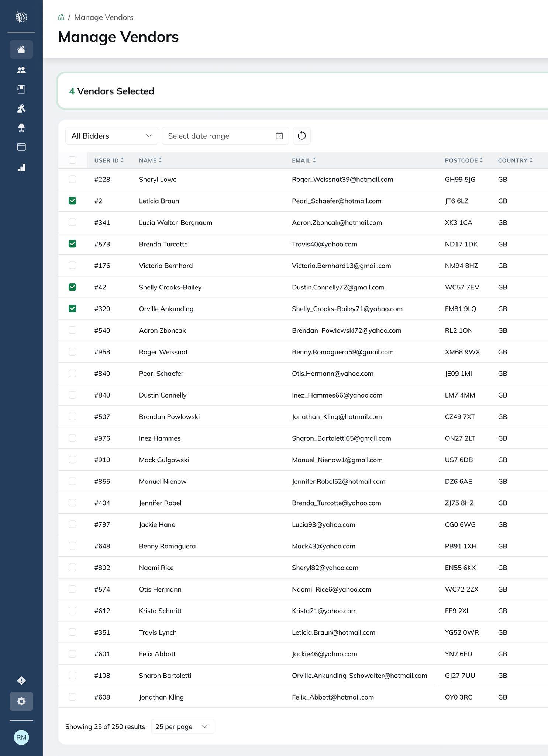Click the name Dustin Connelly
Image resolution: width=548 pixels, height=756 pixels.
coord(163,395)
